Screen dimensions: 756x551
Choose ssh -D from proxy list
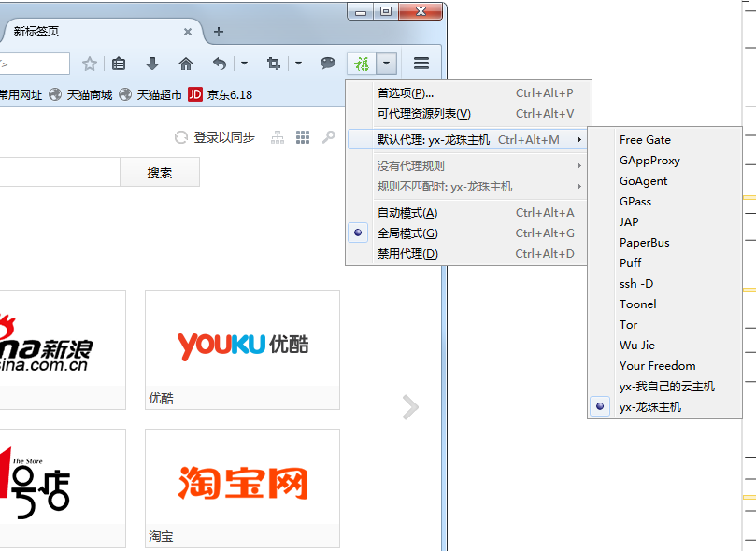[664, 284]
